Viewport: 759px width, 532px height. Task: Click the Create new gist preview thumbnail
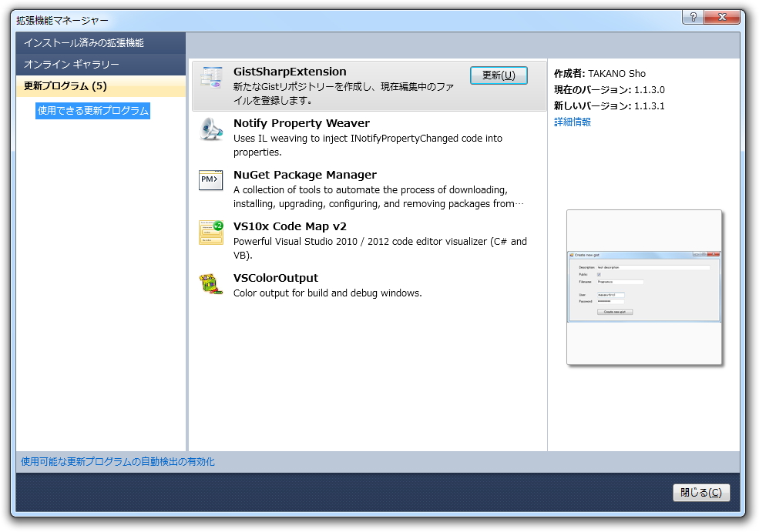point(643,287)
